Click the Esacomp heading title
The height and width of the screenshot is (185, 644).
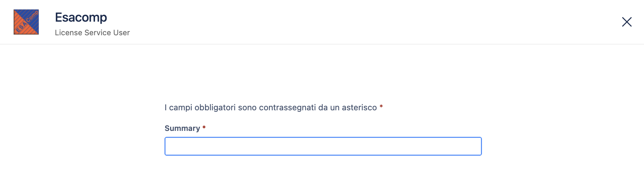81,17
